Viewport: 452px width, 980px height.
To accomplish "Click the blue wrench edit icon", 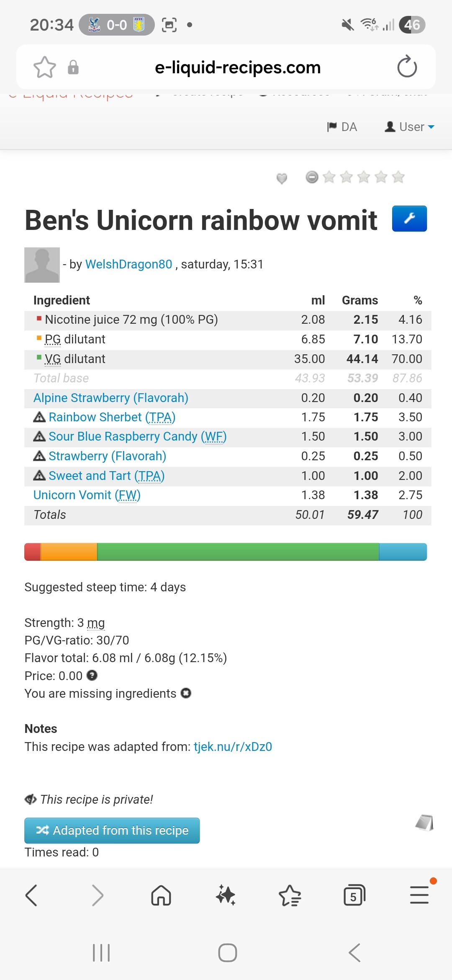I will pos(409,219).
